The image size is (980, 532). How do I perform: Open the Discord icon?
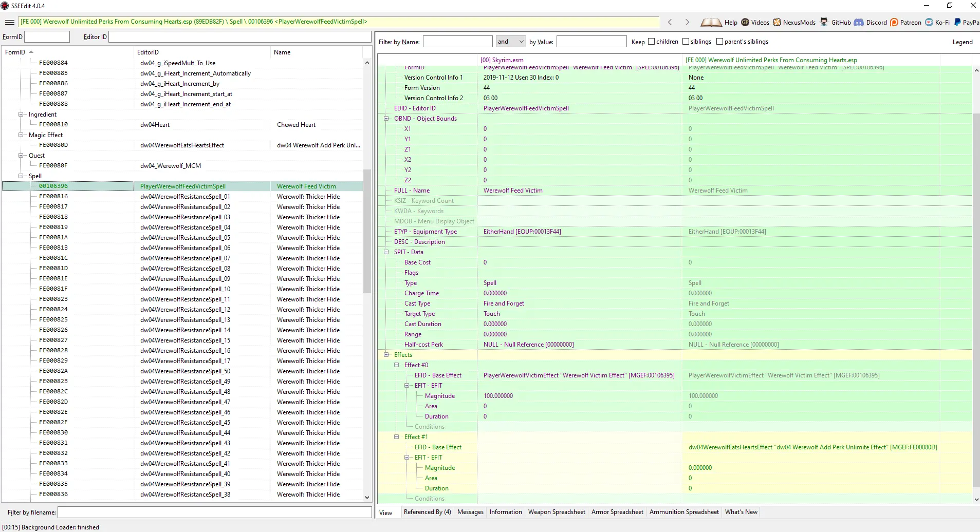(859, 22)
